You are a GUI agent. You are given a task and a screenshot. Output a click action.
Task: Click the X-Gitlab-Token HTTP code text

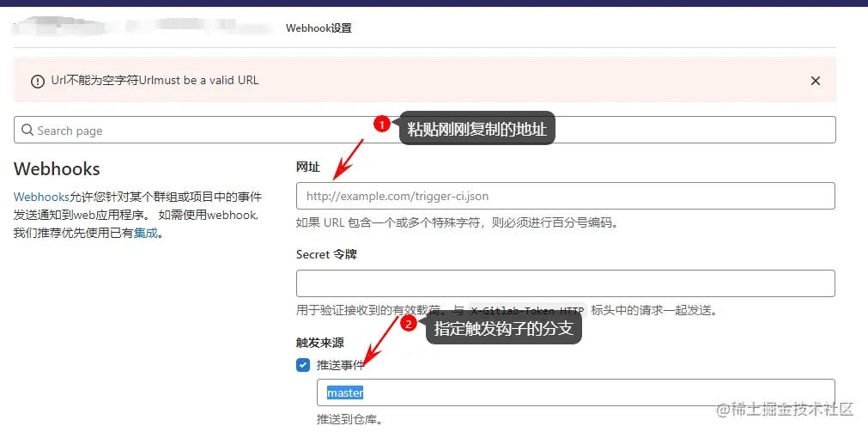[x=526, y=310]
